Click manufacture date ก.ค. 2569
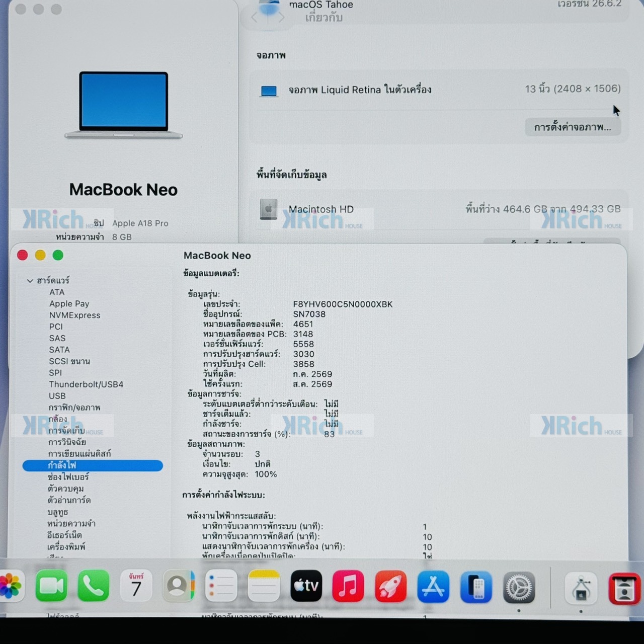Screen dimensions: 644x644 [312, 374]
